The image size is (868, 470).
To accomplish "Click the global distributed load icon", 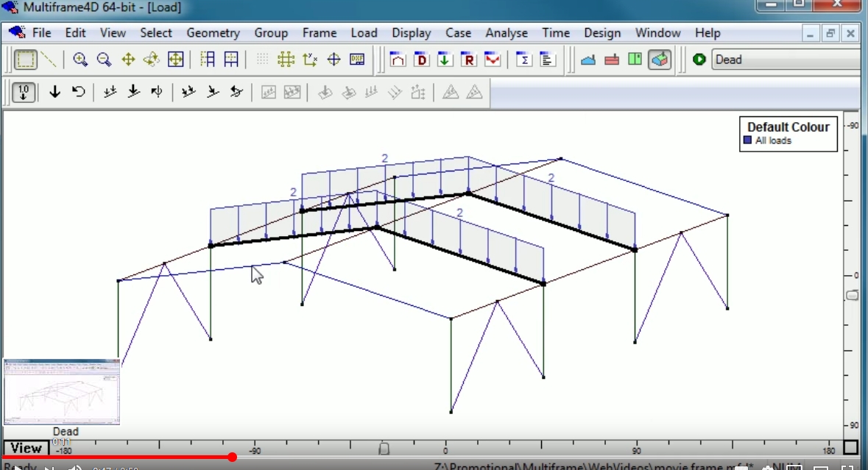I will [110, 92].
